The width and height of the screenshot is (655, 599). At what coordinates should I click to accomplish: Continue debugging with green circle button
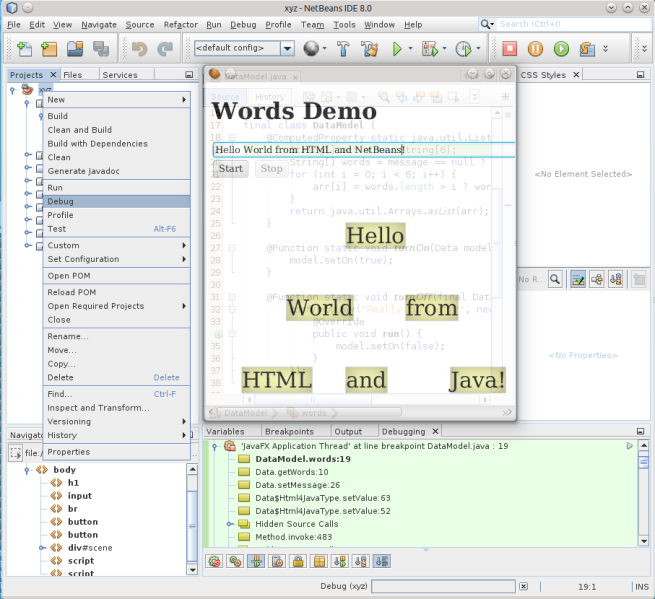561,49
